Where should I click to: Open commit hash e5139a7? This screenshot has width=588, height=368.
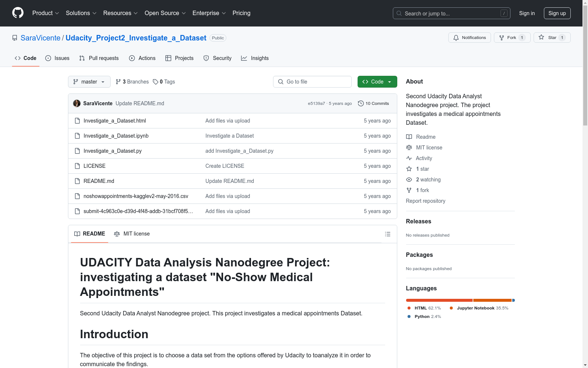pos(316,103)
